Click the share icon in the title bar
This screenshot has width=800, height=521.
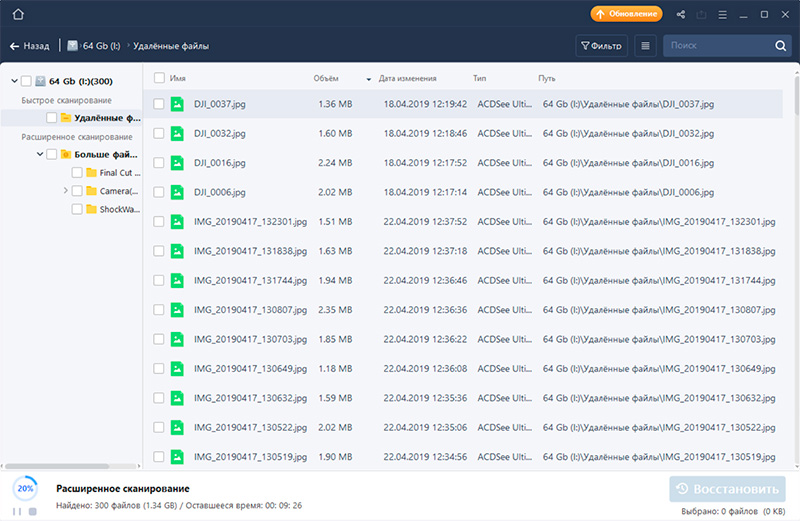(681, 14)
